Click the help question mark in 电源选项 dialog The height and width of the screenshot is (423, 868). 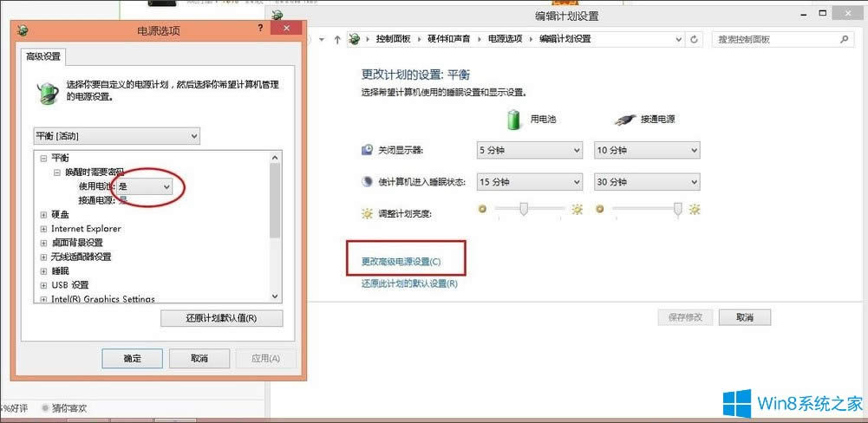pyautogui.click(x=260, y=29)
